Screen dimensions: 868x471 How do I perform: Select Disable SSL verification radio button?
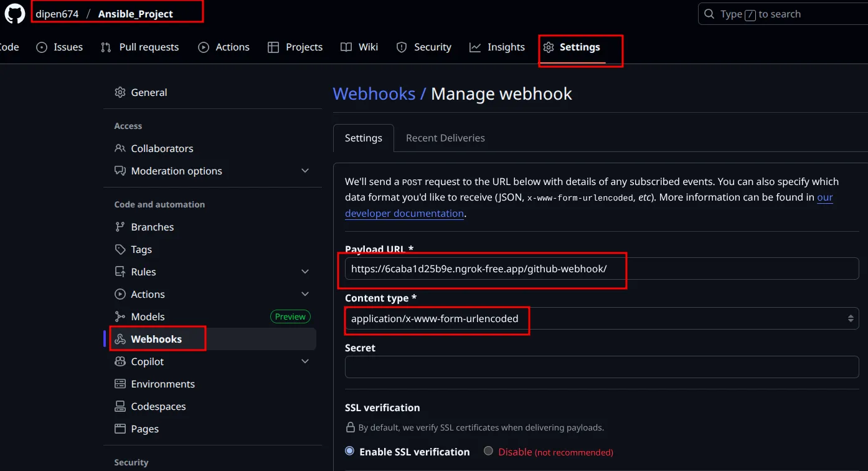click(x=488, y=451)
